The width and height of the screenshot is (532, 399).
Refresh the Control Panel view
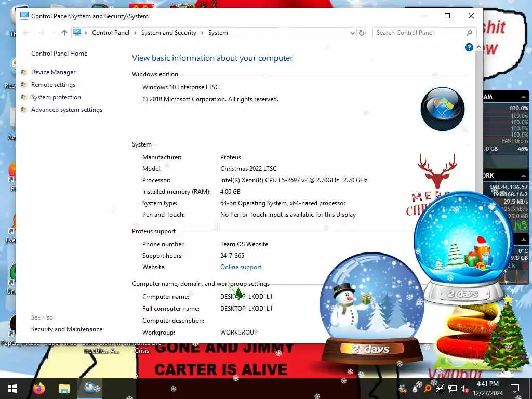click(x=362, y=33)
